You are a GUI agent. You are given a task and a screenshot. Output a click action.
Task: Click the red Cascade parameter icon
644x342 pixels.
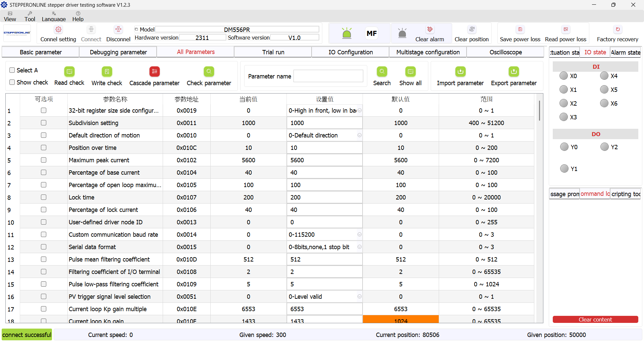154,71
